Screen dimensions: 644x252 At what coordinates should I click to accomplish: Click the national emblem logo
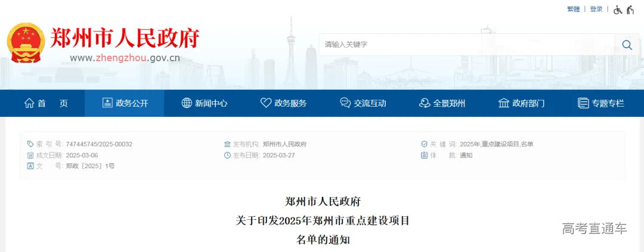click(x=26, y=43)
